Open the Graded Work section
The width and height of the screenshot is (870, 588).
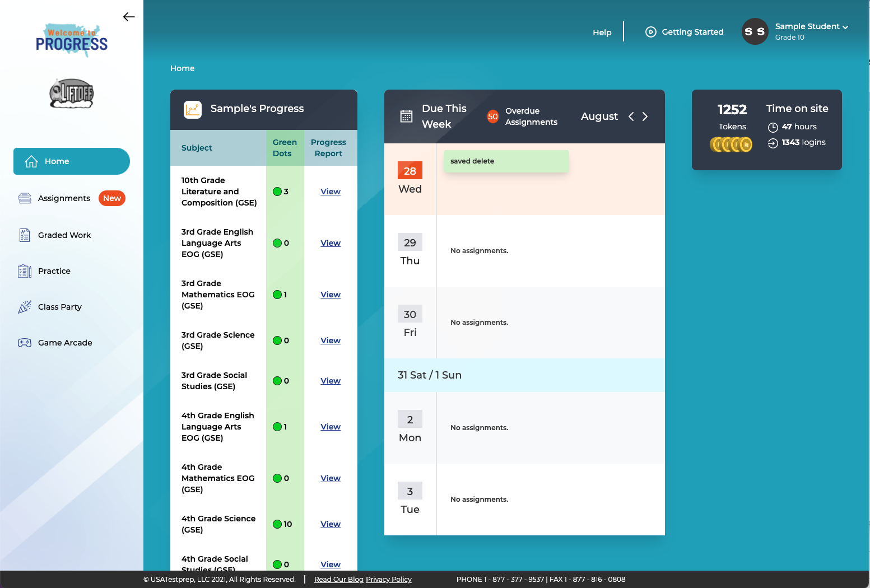[x=64, y=235]
